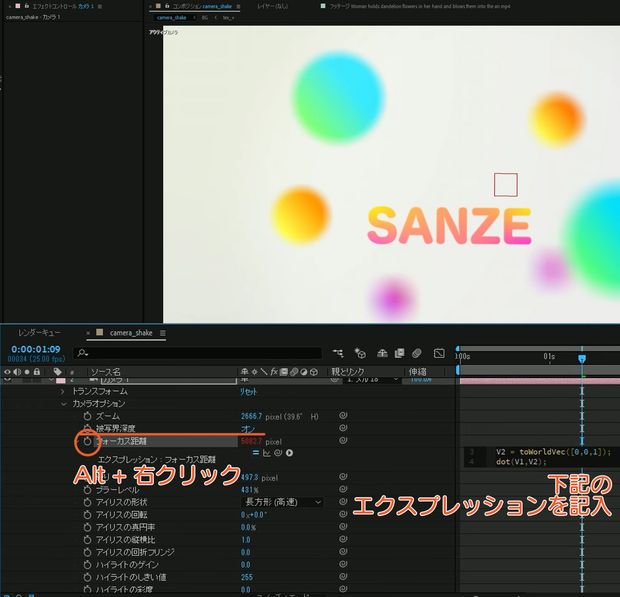Click the stopwatch for ブラーレベル property
This screenshot has height=597, width=620.
point(87,490)
